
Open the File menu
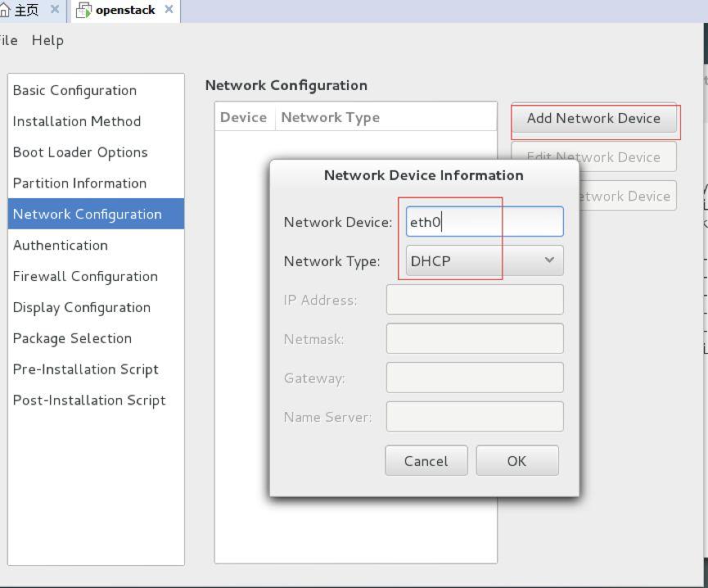(8, 40)
